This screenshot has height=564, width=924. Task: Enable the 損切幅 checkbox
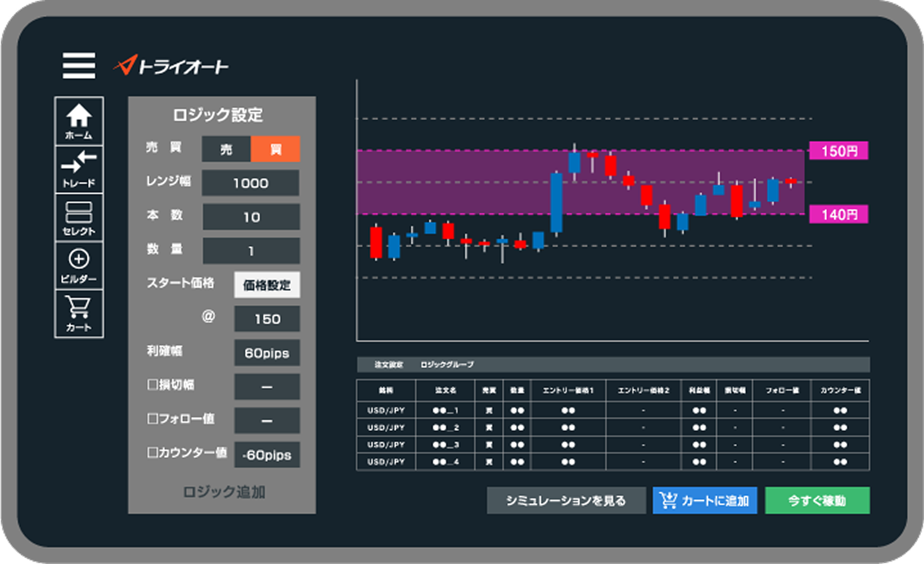152,385
